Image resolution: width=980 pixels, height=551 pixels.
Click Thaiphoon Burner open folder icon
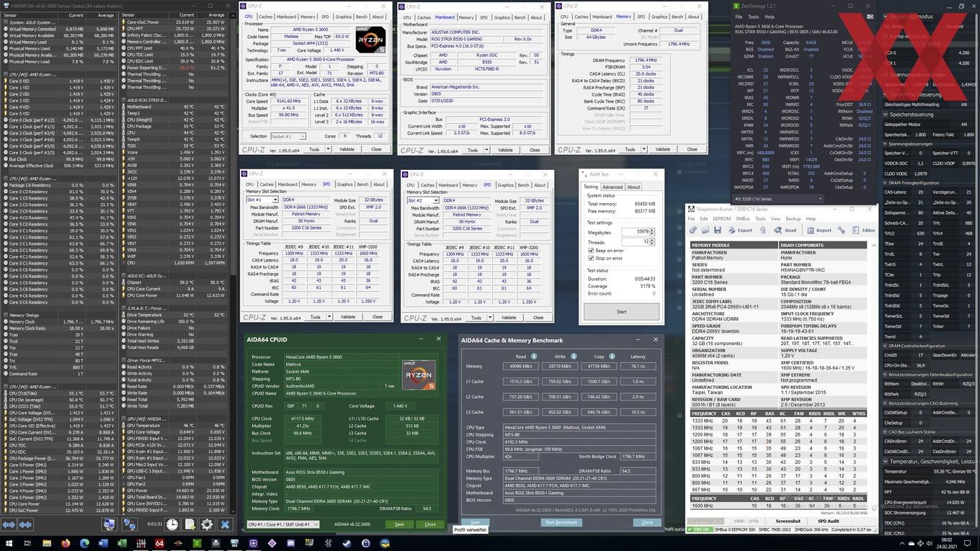pyautogui.click(x=705, y=230)
